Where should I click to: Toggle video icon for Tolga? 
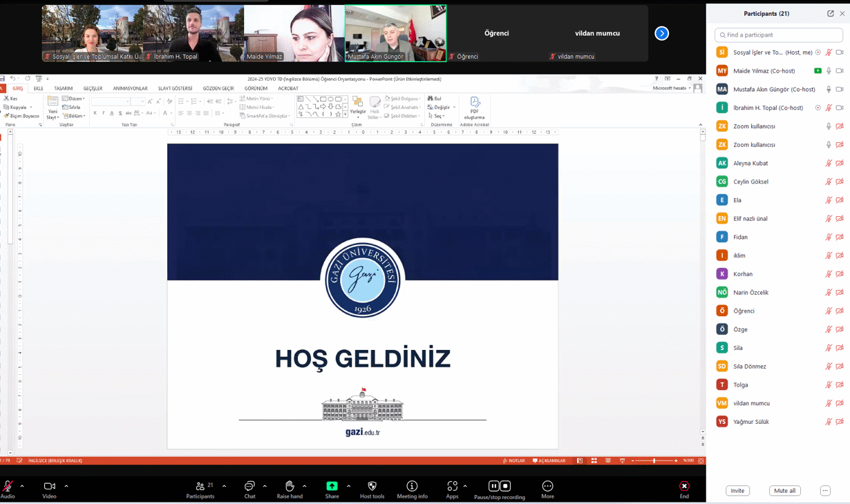840,385
